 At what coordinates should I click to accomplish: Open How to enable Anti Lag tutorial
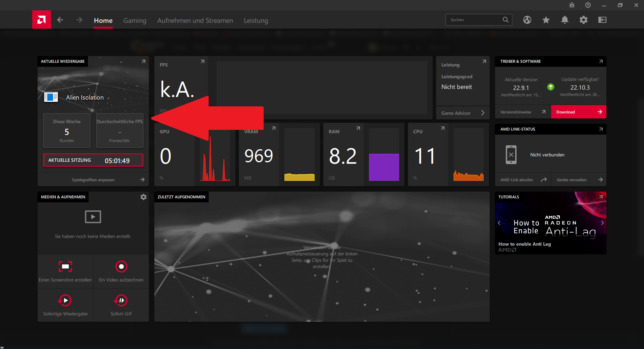click(525, 244)
